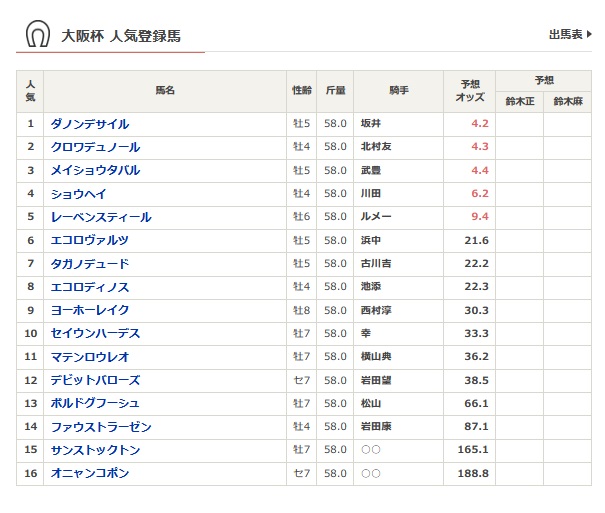The width and height of the screenshot is (605, 513).
Task: Click jockey name 坂井
Action: [x=371, y=123]
